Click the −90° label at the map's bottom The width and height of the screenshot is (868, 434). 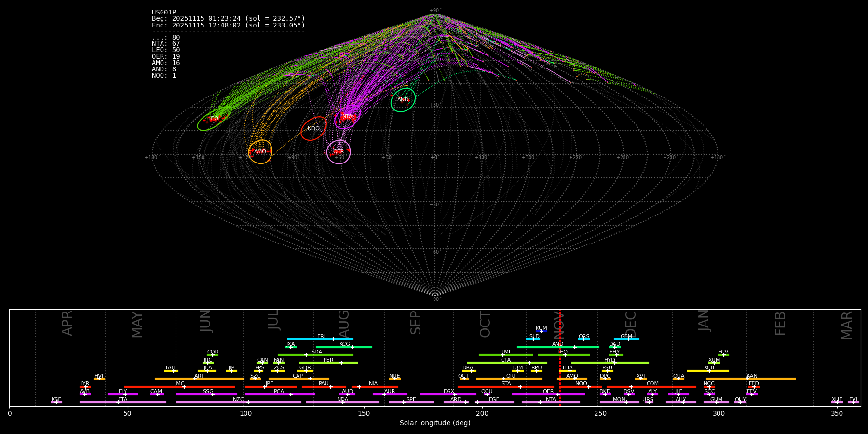[x=435, y=299]
